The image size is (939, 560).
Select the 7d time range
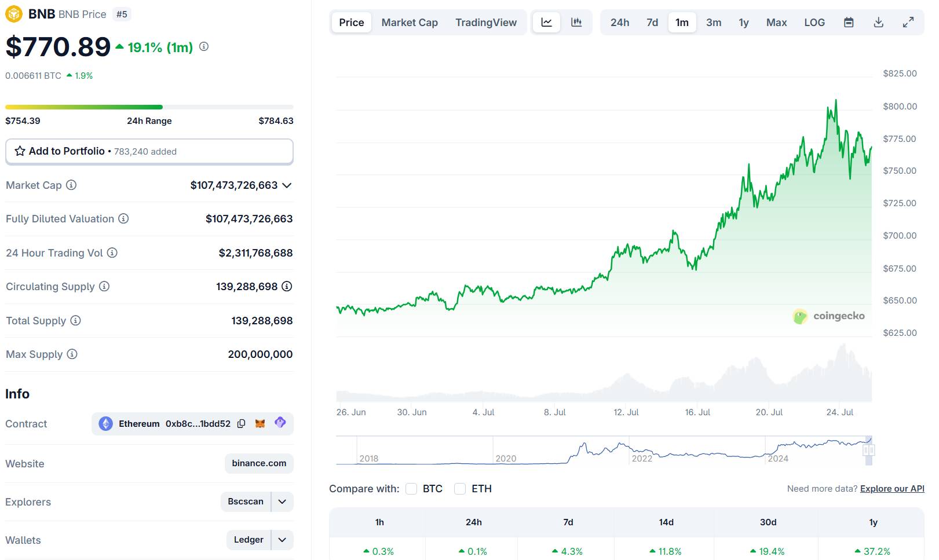652,23
